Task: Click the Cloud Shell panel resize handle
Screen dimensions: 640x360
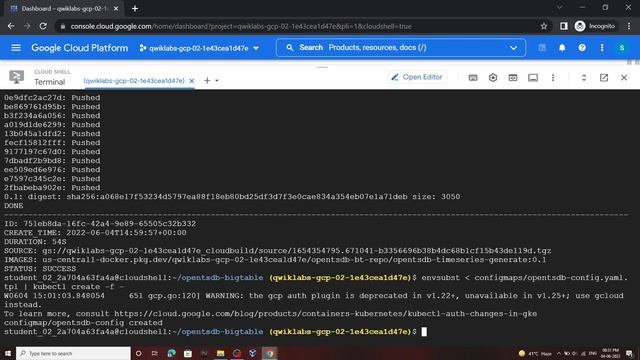Action: point(322,67)
